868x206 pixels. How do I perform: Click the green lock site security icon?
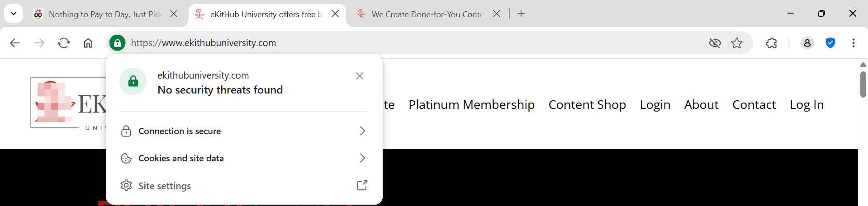click(117, 43)
